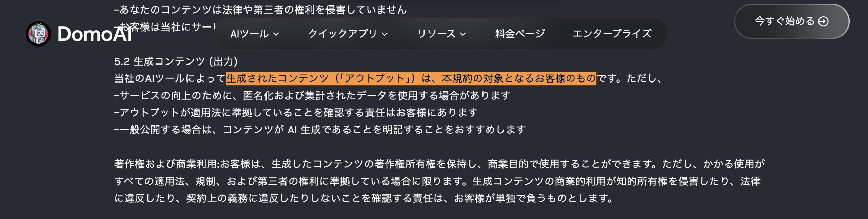Click the circled arrow icon in 今すぐ始める

tap(823, 21)
